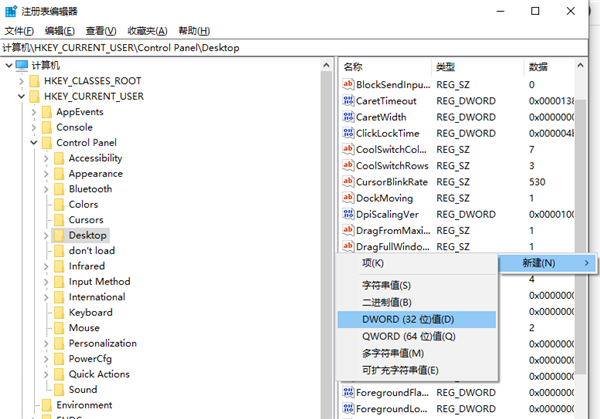Collapse the Control Panel tree node
This screenshot has width=600, height=419.
tap(34, 143)
